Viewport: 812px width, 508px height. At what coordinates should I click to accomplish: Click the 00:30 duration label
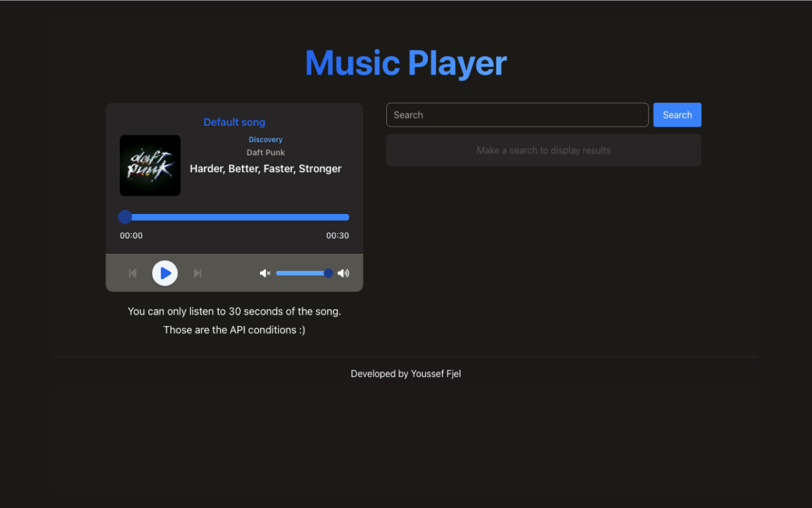point(337,235)
